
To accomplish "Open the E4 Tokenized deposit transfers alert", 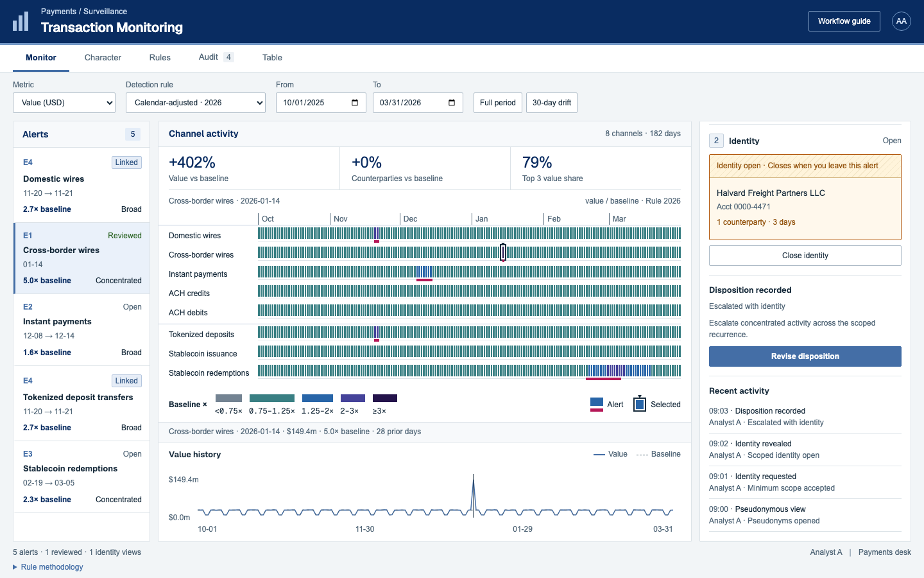I will coord(81,404).
